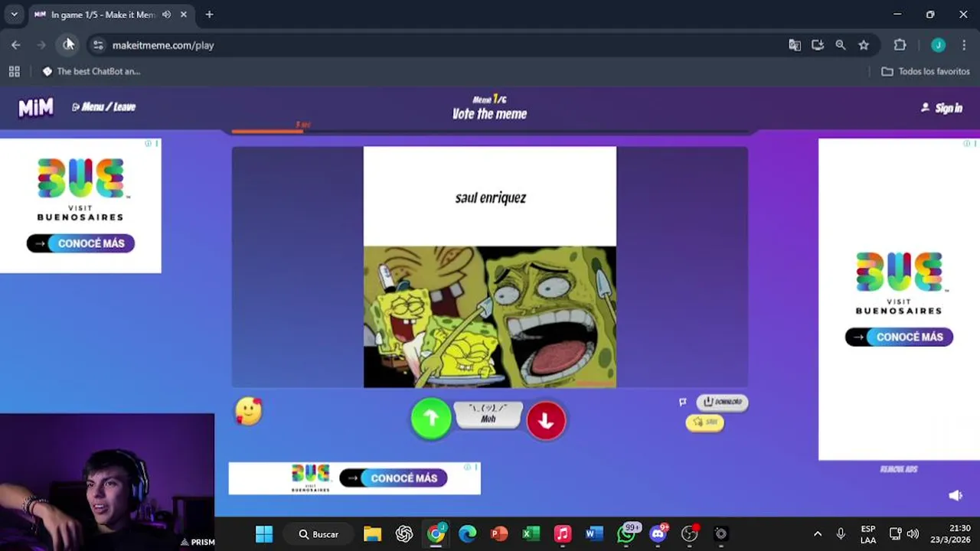Open Word from taskbar
The width and height of the screenshot is (980, 551).
click(x=594, y=534)
